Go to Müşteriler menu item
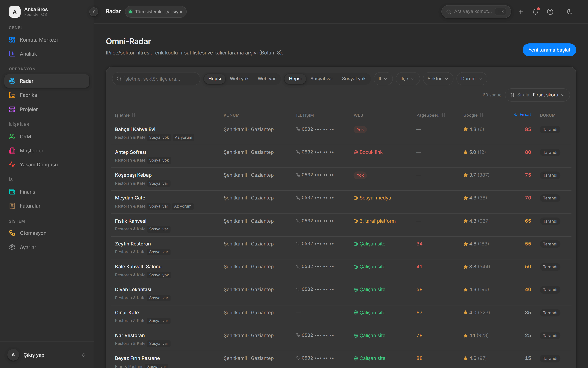The height and width of the screenshot is (368, 588). (x=47, y=151)
